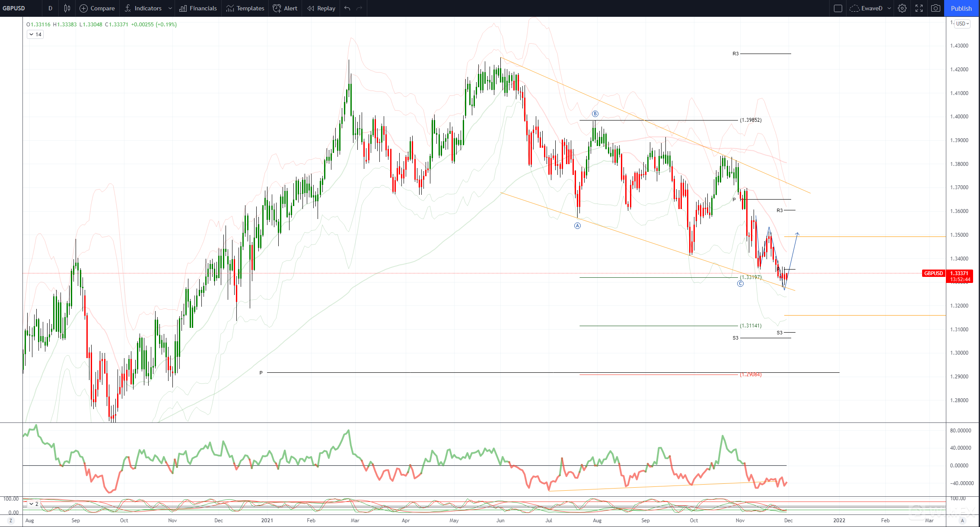980x527 pixels.
Task: Click the blue Publish button
Action: (961, 8)
